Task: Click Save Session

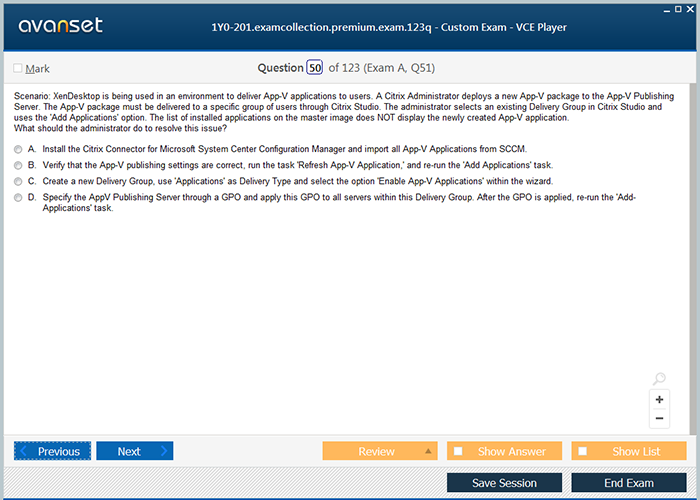Action: tap(504, 483)
